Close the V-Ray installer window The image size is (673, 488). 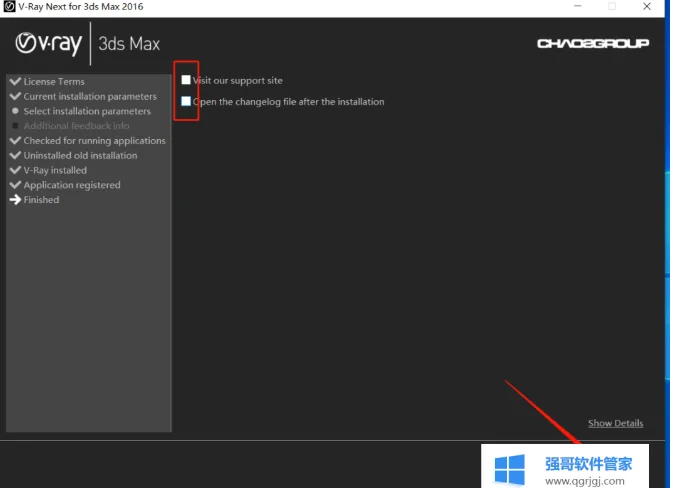647,6
